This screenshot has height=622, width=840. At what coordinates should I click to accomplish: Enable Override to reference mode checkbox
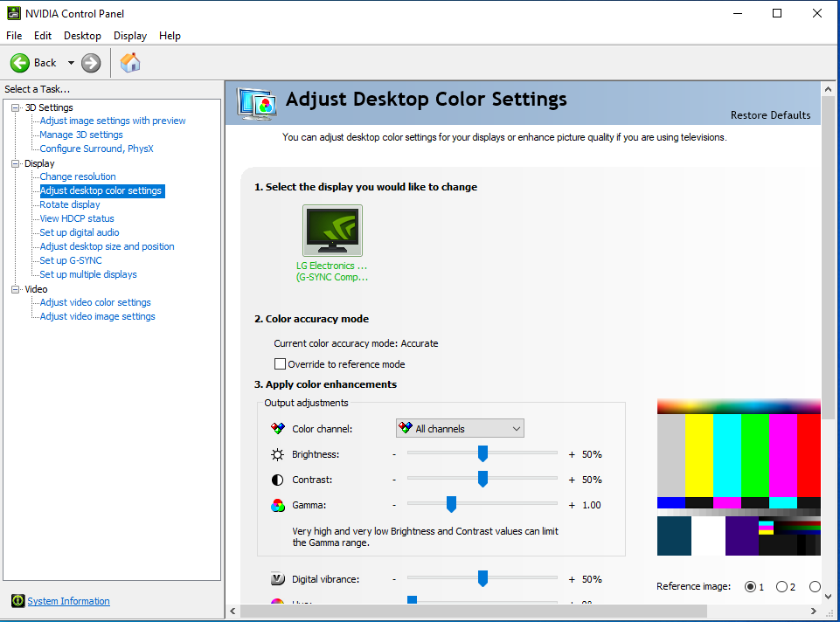point(281,364)
